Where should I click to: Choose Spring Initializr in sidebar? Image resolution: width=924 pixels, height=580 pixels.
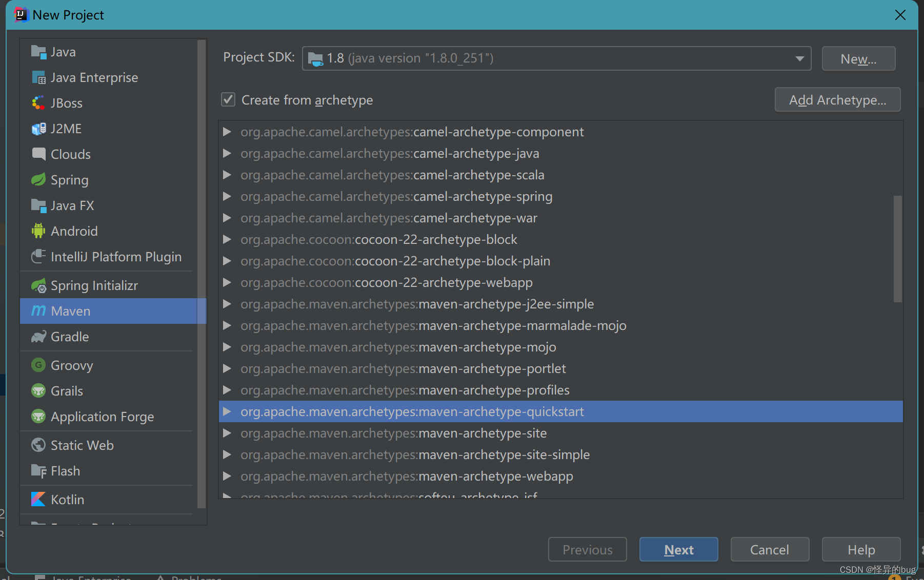pyautogui.click(x=109, y=285)
